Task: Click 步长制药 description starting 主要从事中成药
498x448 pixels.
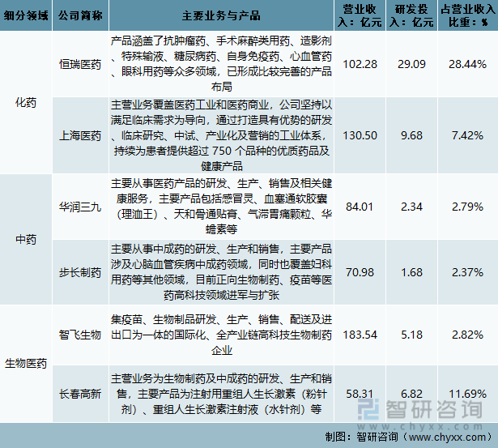Action: click(221, 272)
